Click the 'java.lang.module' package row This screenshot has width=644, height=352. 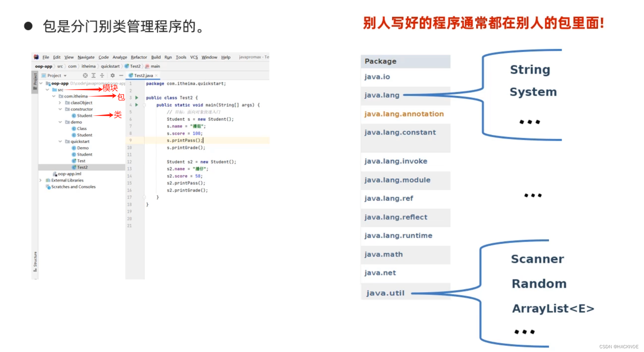(x=405, y=181)
